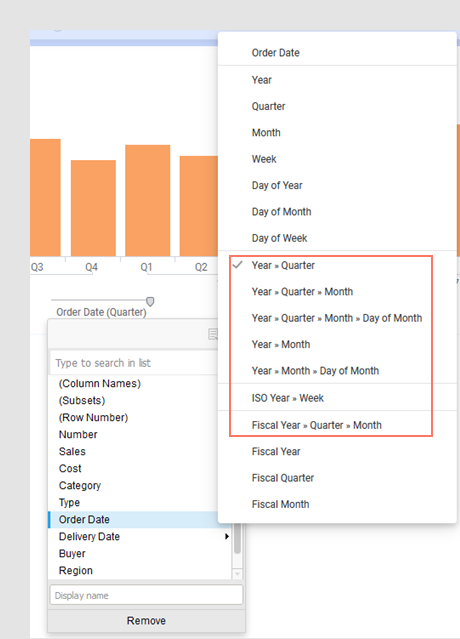The image size is (460, 639).
Task: Select Year » Month » Day of Month
Action: (x=315, y=371)
